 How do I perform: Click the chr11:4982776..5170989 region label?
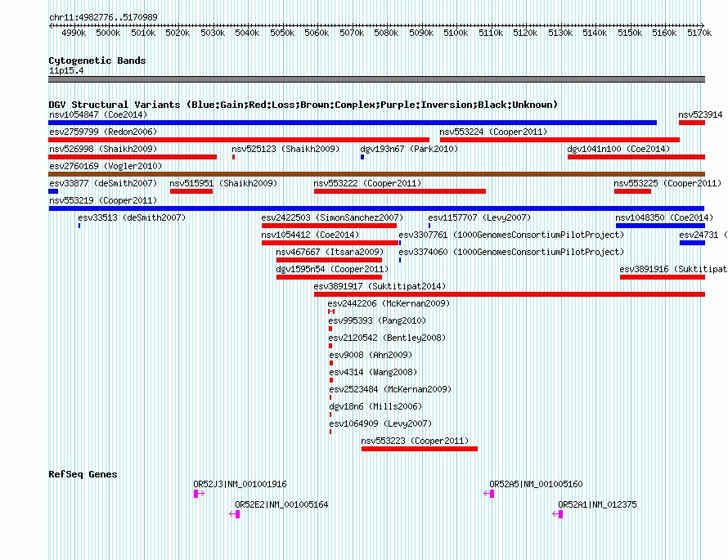pos(103,17)
